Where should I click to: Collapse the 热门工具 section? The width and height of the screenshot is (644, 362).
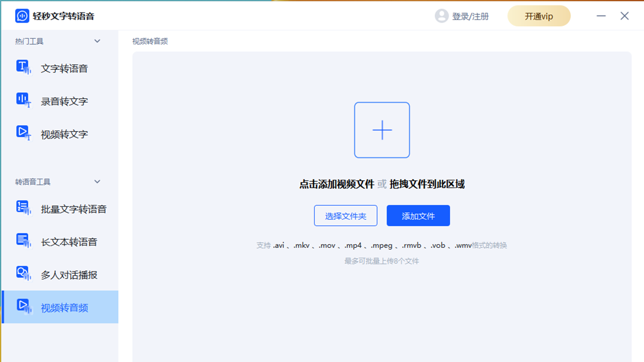click(x=97, y=41)
